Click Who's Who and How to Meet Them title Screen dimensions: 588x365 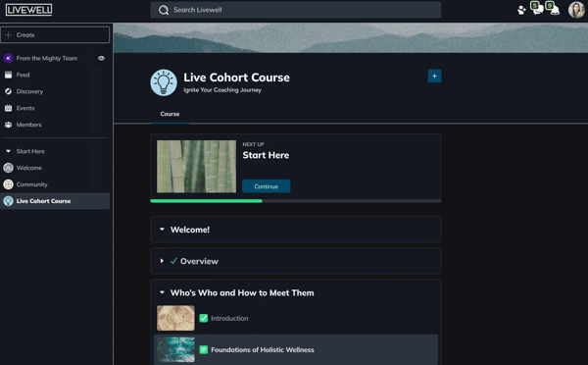(x=242, y=293)
